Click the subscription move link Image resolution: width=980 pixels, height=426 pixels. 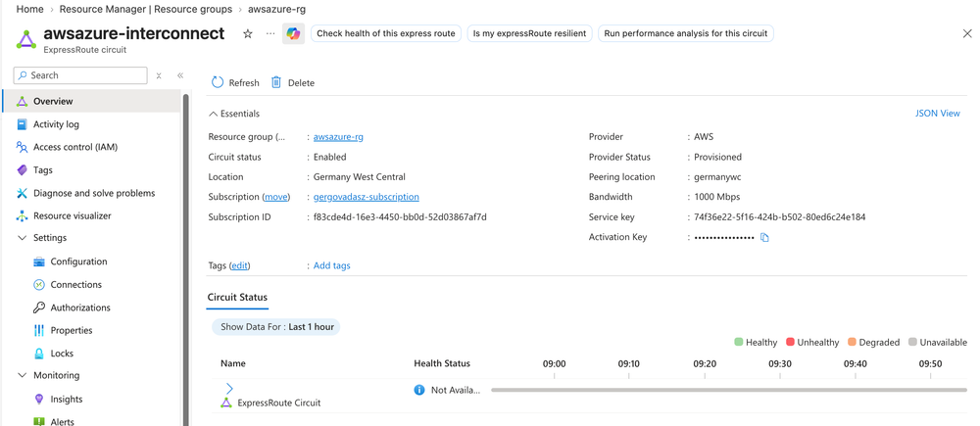pos(275,198)
